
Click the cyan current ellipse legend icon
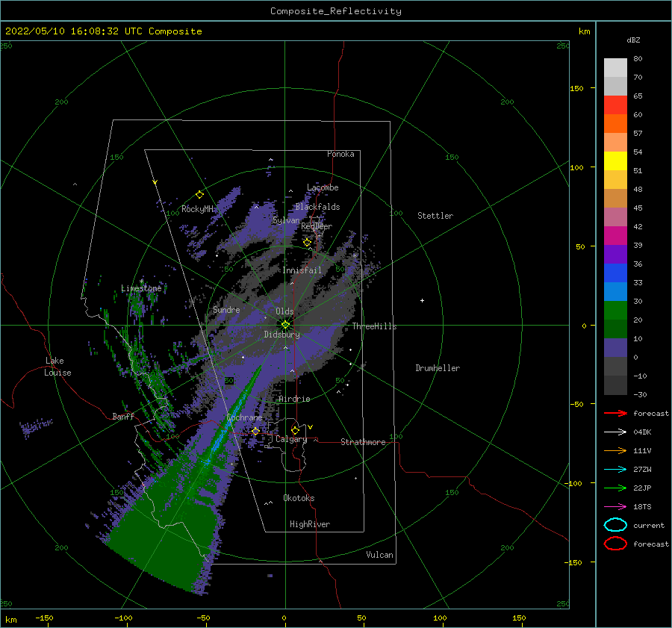tap(615, 525)
